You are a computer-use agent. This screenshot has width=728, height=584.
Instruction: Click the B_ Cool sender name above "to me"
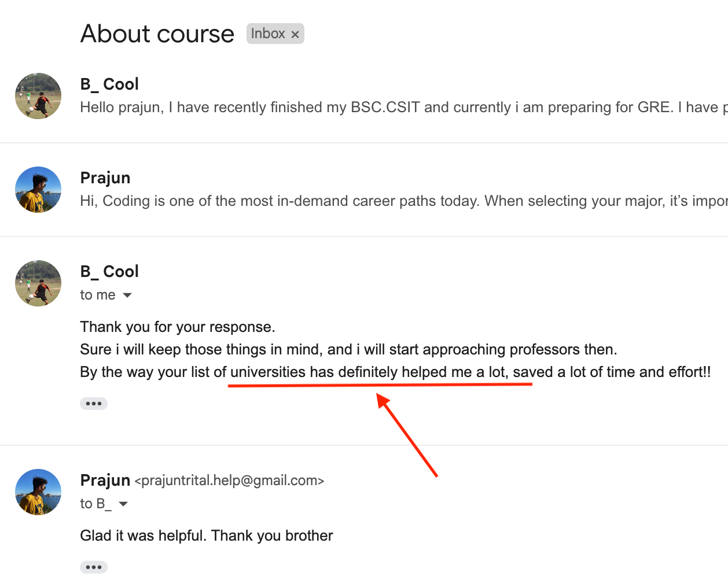[x=109, y=272]
